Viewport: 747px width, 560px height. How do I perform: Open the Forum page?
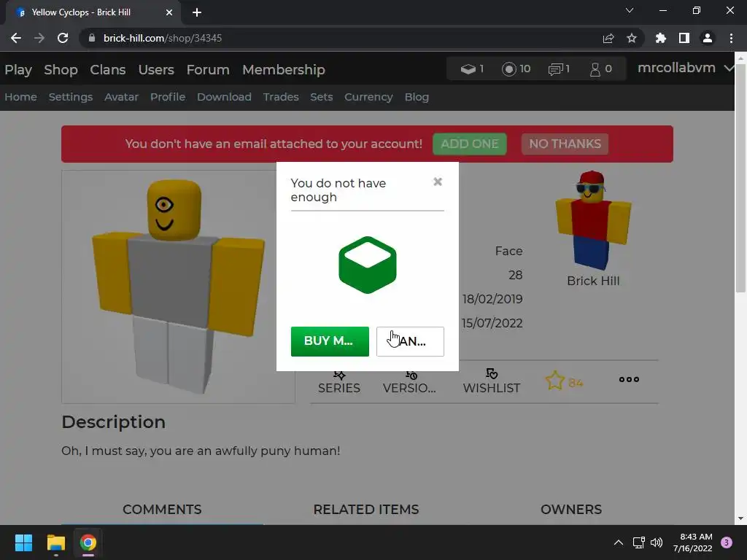(x=208, y=69)
